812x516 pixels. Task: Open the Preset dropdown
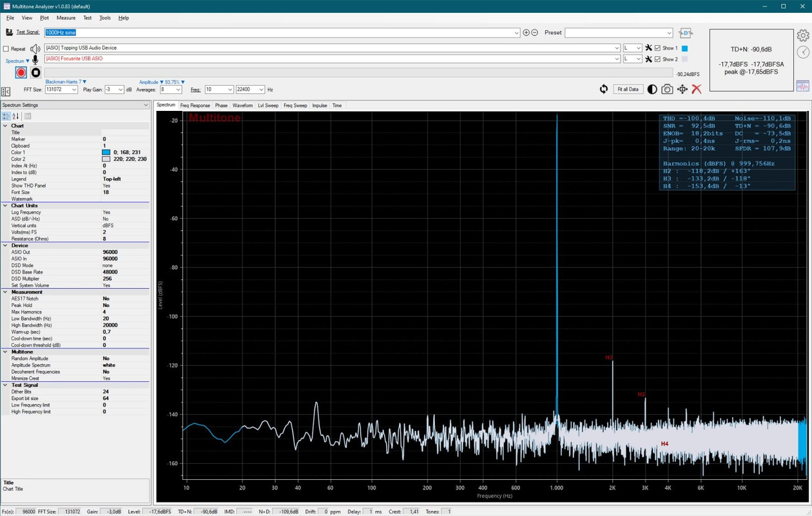point(670,33)
